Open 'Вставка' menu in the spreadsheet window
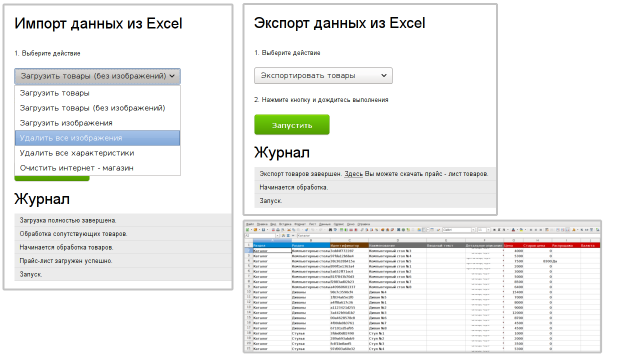 point(285,224)
